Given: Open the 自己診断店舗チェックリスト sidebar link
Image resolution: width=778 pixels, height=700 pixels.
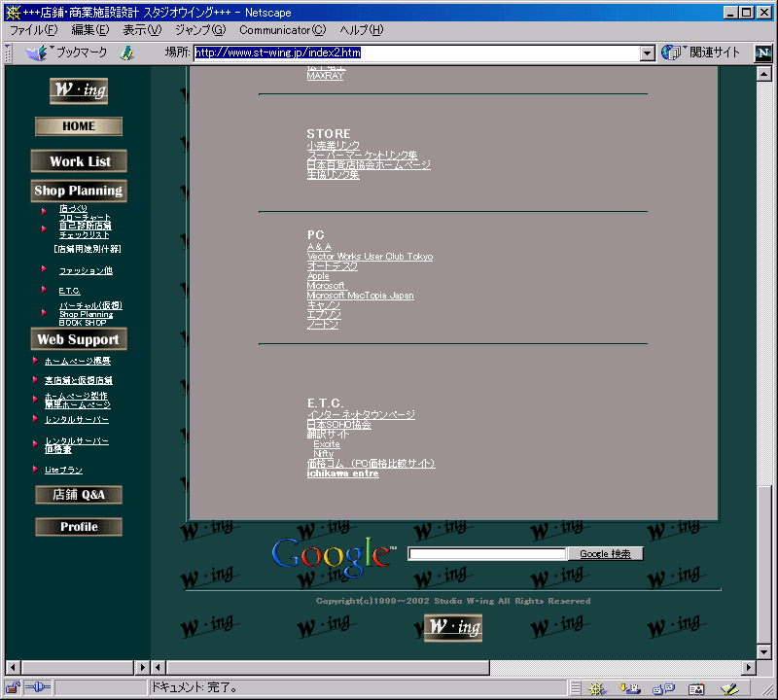Looking at the screenshot, I should (x=85, y=230).
